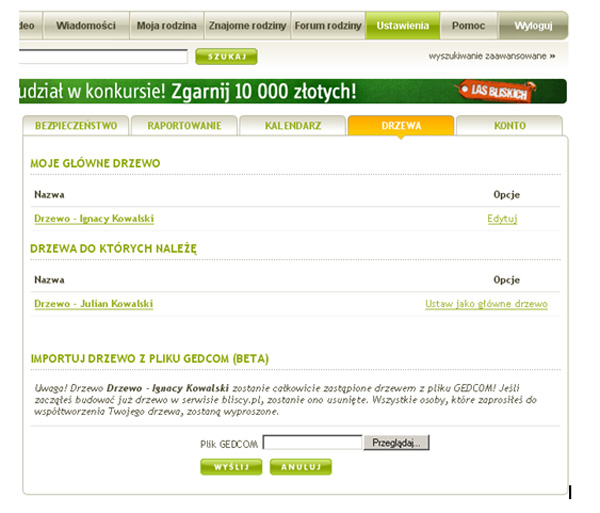Go to Moja rodzina section
The image size is (600, 513).
pos(166,26)
